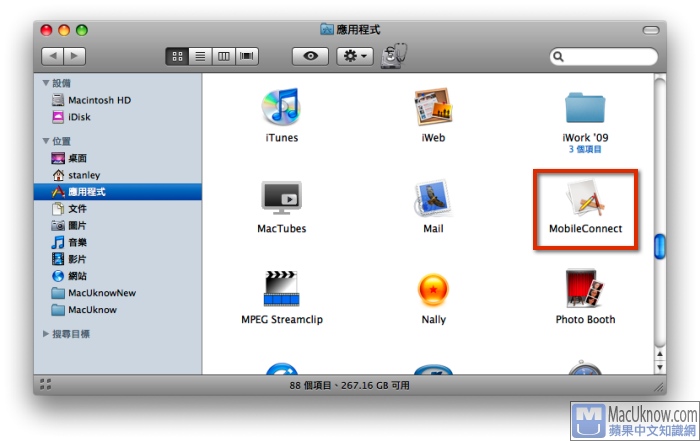Click the blue vertical scrollbar thumb
700x441 pixels.
click(659, 246)
